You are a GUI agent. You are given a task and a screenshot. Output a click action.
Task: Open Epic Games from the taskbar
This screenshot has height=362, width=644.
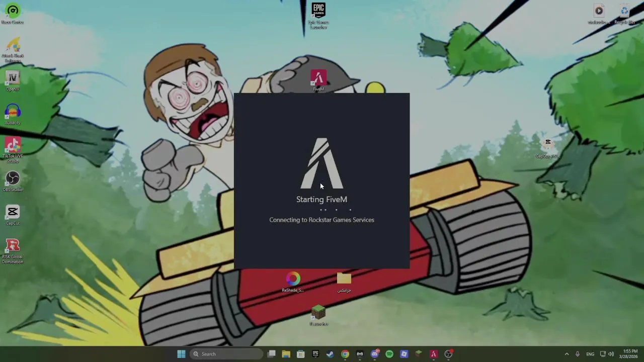click(315, 354)
